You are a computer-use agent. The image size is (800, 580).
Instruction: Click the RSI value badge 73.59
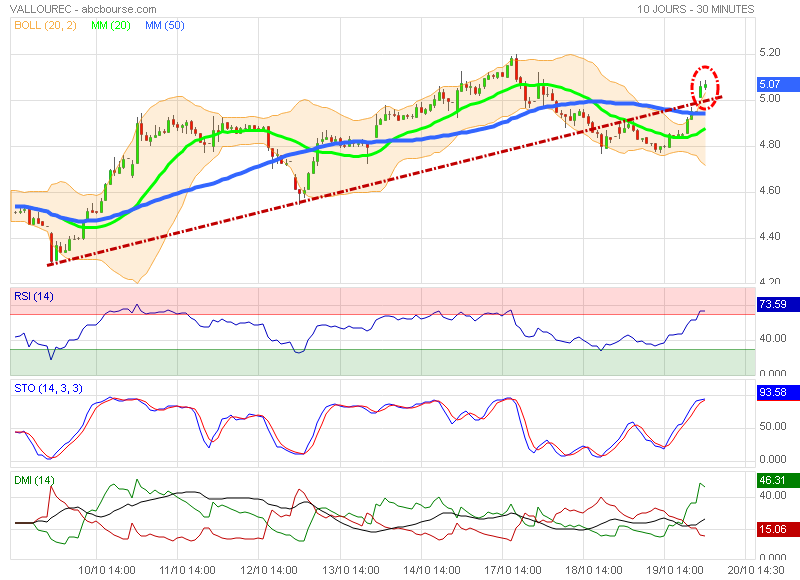[x=778, y=305]
